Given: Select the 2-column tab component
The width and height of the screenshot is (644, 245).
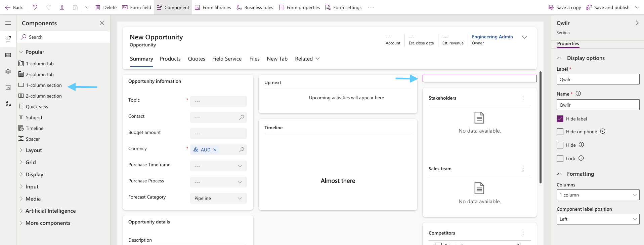Looking at the screenshot, I should coord(36,74).
